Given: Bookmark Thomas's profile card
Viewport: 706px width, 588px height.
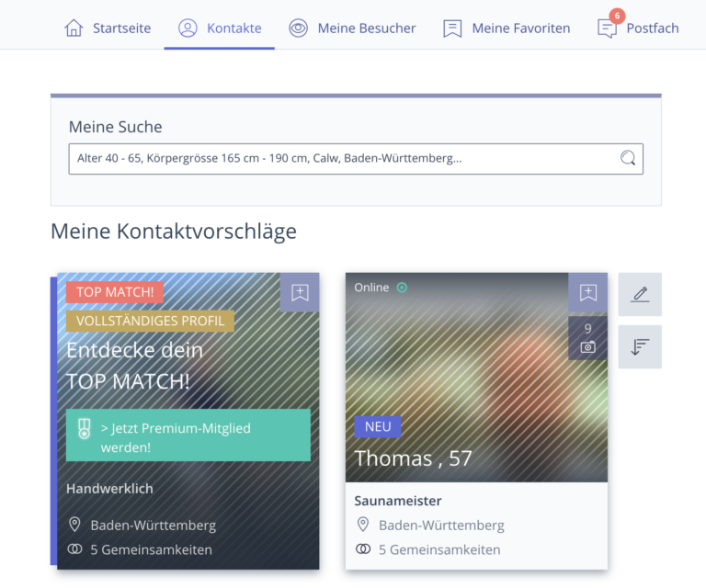Looking at the screenshot, I should click(x=588, y=292).
